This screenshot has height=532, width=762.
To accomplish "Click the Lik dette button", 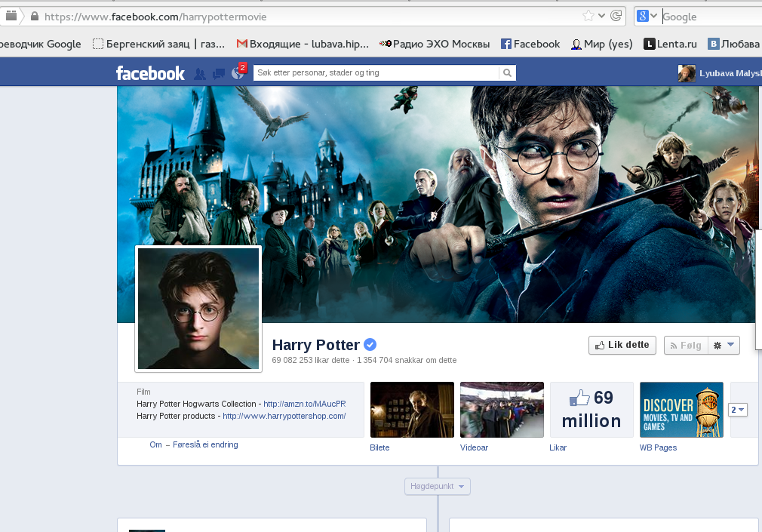I will pos(622,345).
